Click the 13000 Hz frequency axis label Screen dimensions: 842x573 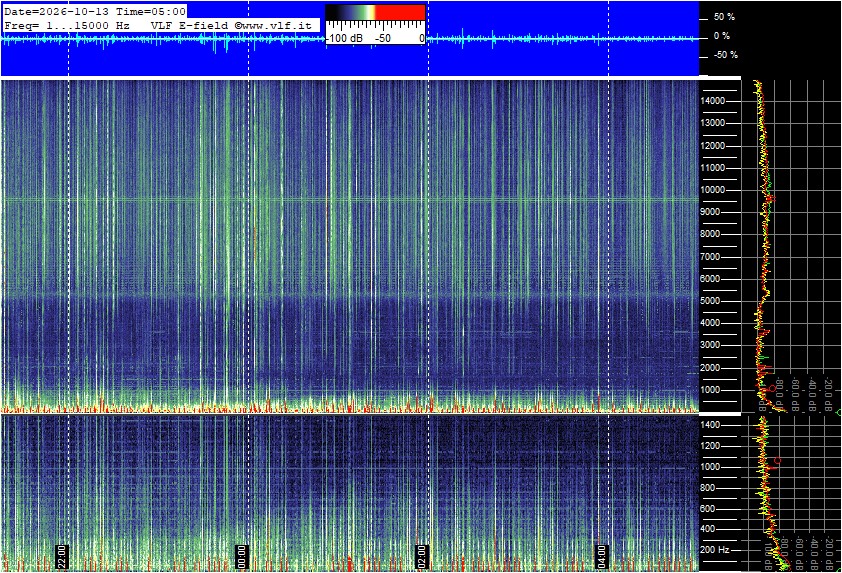pyautogui.click(x=713, y=123)
